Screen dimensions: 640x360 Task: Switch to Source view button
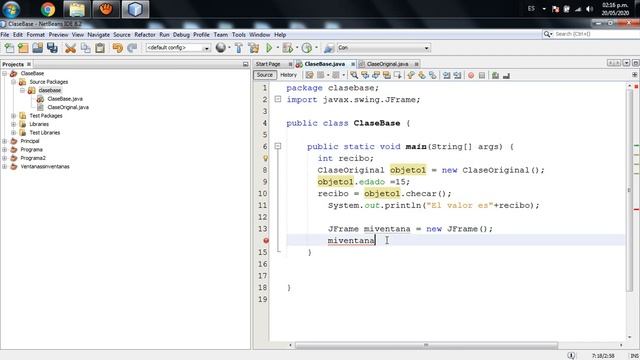tap(264, 75)
